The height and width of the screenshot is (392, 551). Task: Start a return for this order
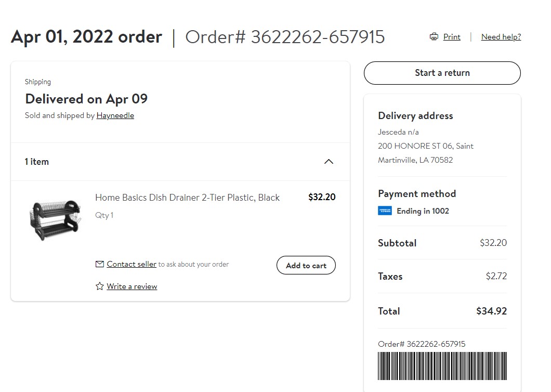click(442, 73)
